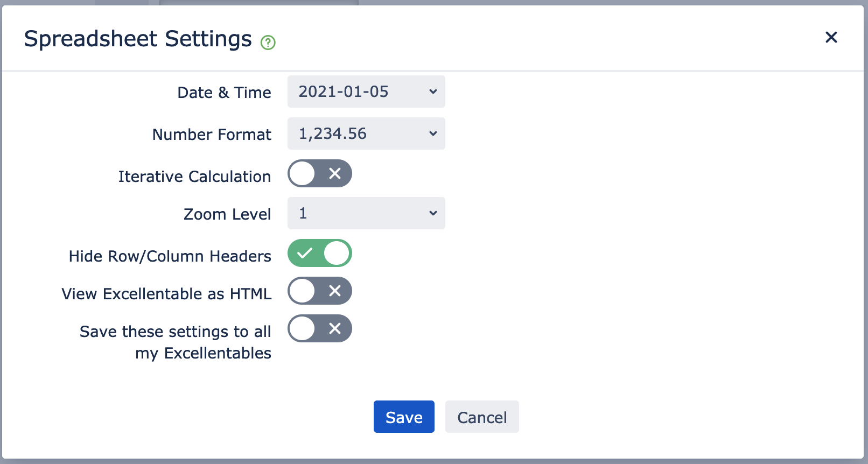Click the Save button
868x464 pixels.
(404, 417)
